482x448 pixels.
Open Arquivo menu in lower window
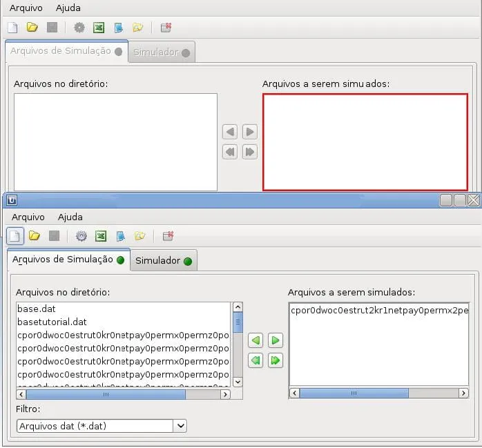click(x=28, y=217)
